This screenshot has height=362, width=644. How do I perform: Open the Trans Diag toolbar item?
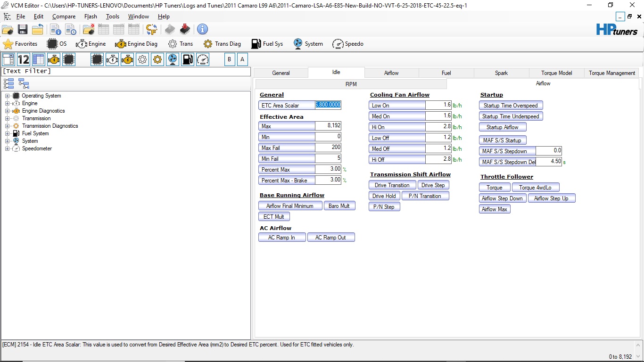point(222,44)
